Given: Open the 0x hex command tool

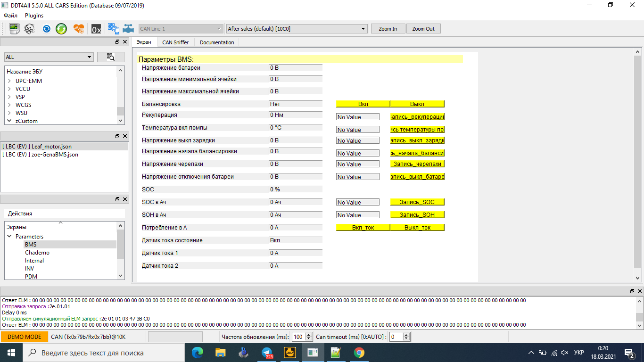Looking at the screenshot, I should point(96,29).
